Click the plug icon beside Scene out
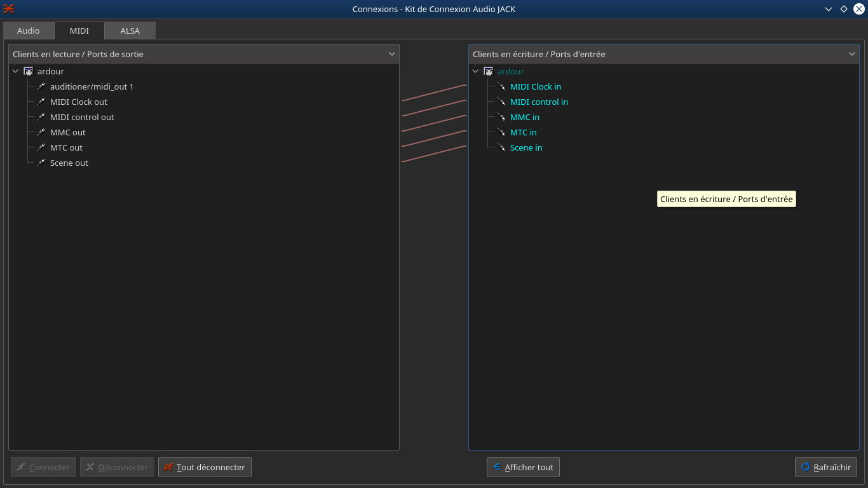868x488 pixels. point(41,163)
